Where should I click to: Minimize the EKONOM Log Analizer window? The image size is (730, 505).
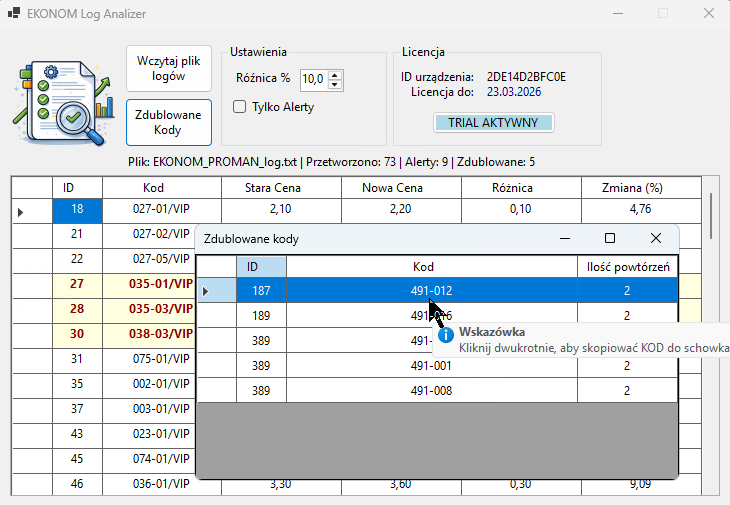618,13
